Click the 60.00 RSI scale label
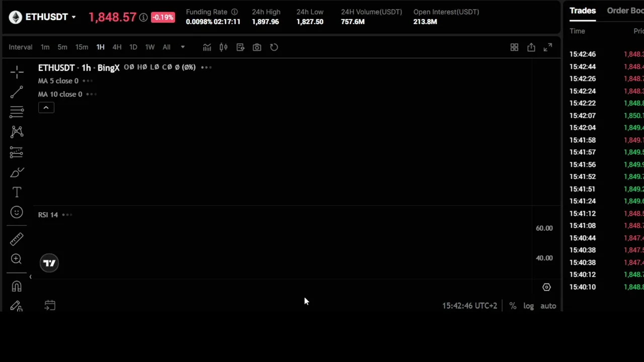Image resolution: width=644 pixels, height=362 pixels. (x=544, y=228)
